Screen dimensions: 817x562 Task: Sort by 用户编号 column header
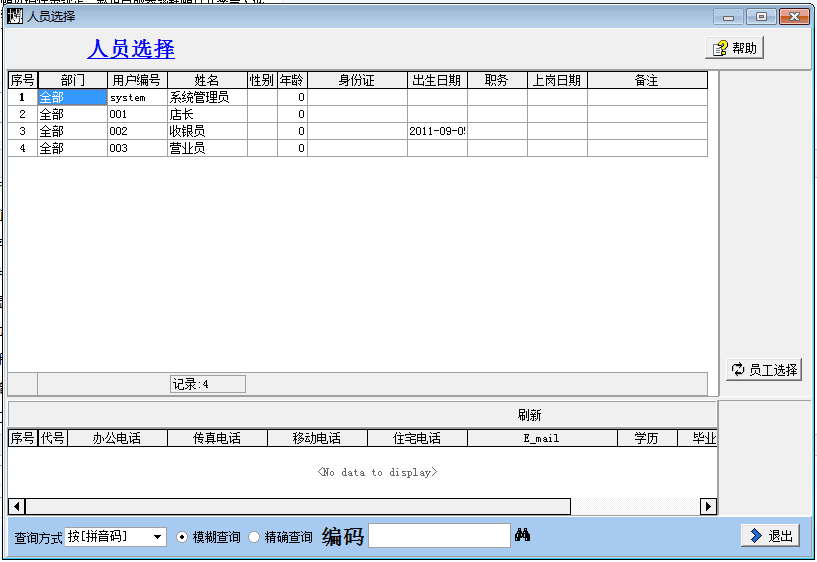tap(137, 80)
